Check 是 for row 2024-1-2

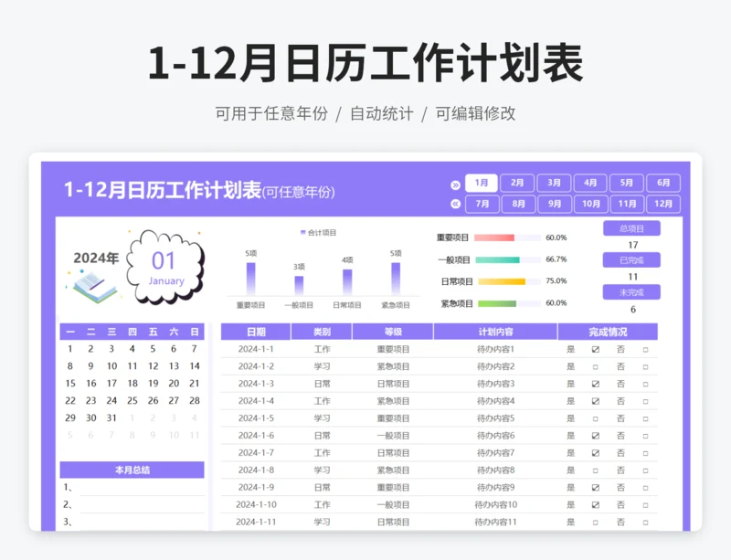(596, 367)
